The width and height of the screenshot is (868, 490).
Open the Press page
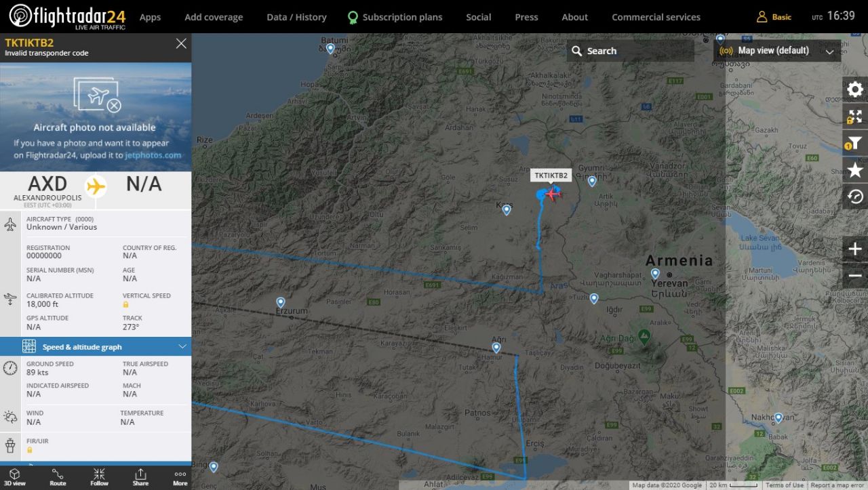pyautogui.click(x=526, y=17)
